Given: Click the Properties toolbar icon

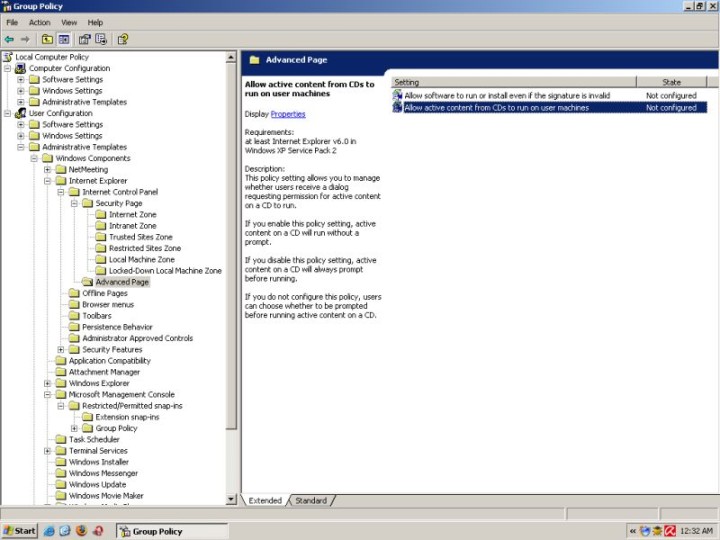Looking at the screenshot, I should point(85,39).
